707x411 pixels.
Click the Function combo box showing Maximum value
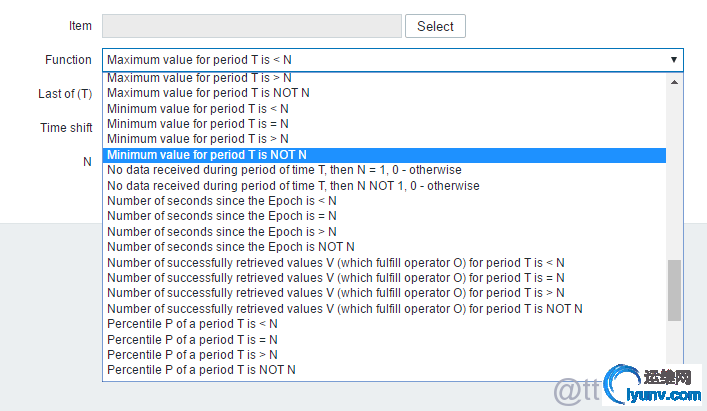tap(380, 60)
